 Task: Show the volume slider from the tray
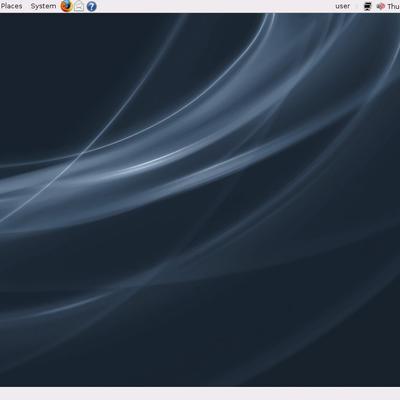pyautogui.click(x=380, y=6)
